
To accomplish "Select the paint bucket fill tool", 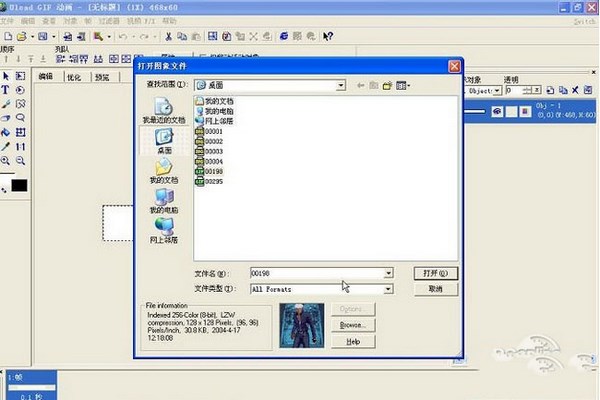I will click(x=6, y=131).
